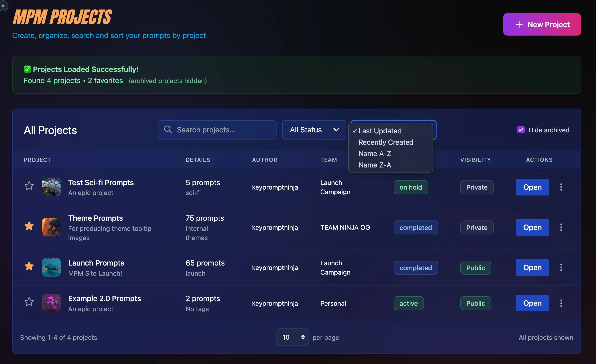Image resolution: width=596 pixels, height=364 pixels.
Task: Open the All Status filter dropdown
Action: point(314,130)
